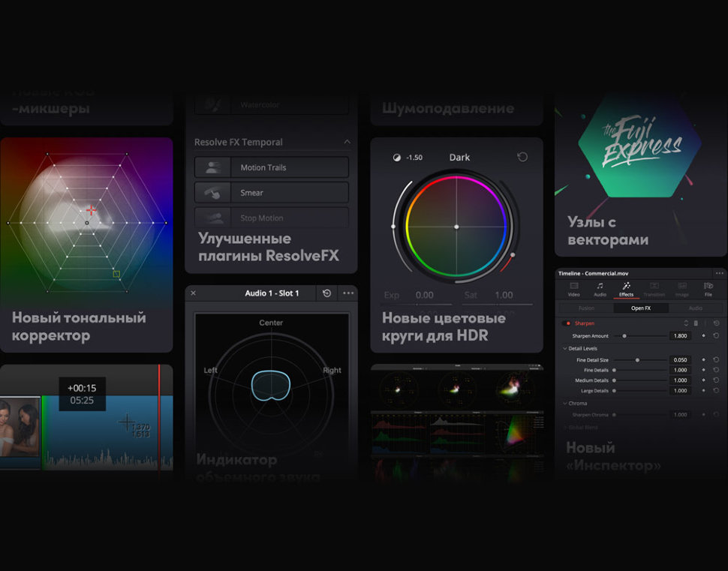Open Audio 1 - Slot 1 options menu
The width and height of the screenshot is (728, 571).
tap(348, 293)
